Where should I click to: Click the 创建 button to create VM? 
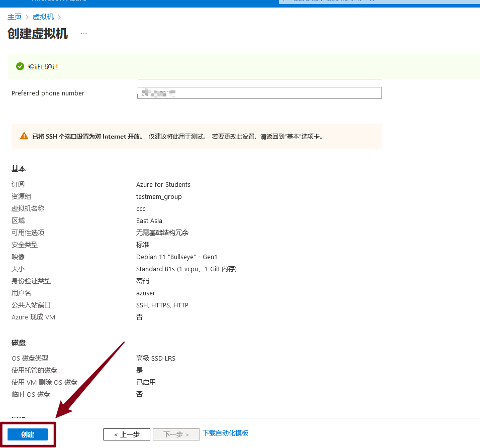point(28,434)
